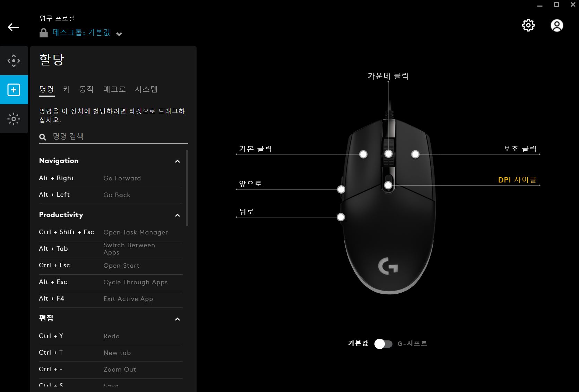
Task: Select the Alt + Left Go Back command
Action: tap(111, 195)
